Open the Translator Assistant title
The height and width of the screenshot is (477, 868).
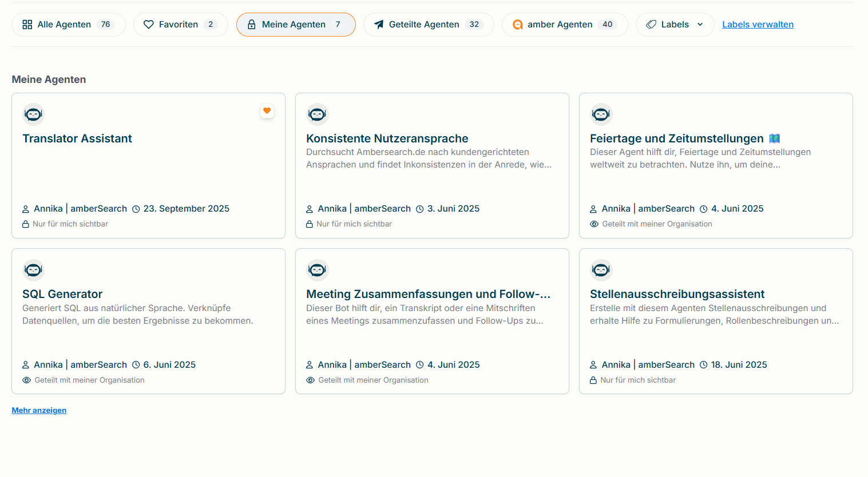point(77,138)
